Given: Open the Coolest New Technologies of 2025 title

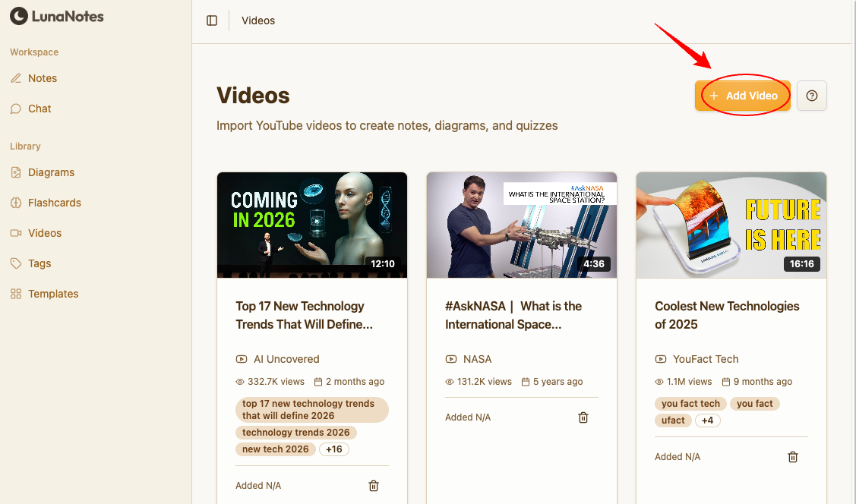Looking at the screenshot, I should pos(727,315).
